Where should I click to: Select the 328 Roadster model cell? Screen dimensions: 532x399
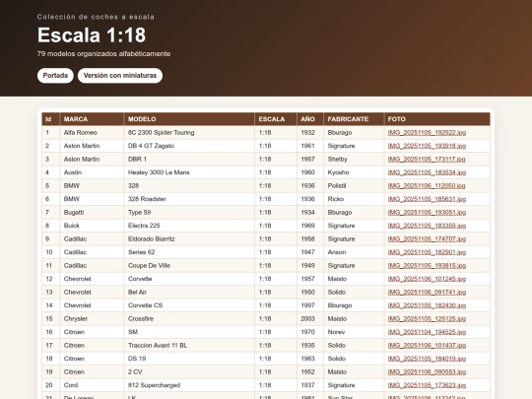[x=189, y=199]
